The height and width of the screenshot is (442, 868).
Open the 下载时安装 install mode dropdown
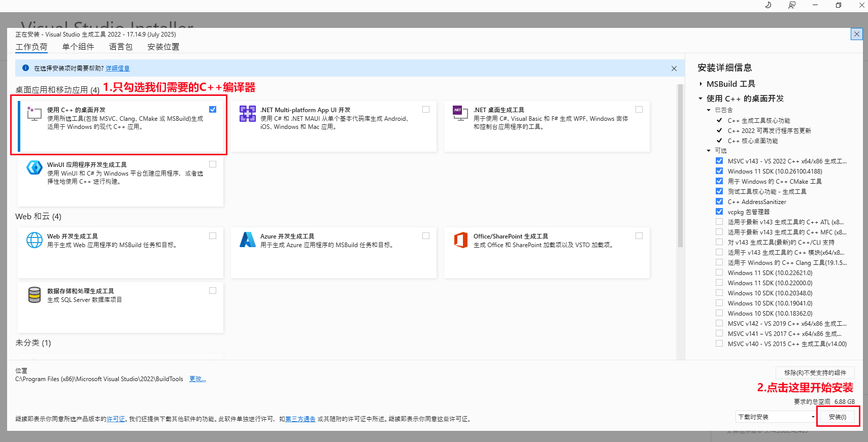click(776, 417)
